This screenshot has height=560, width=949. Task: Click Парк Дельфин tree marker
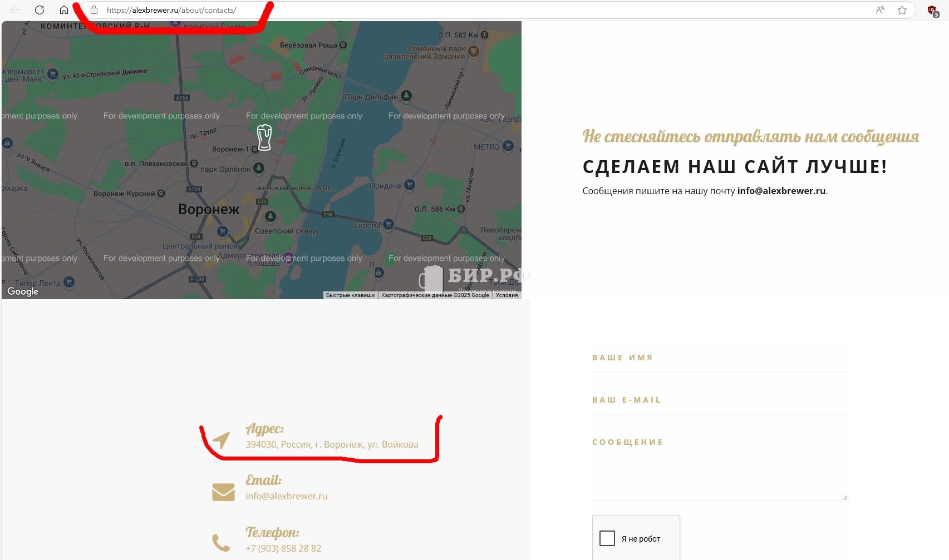coord(406,96)
